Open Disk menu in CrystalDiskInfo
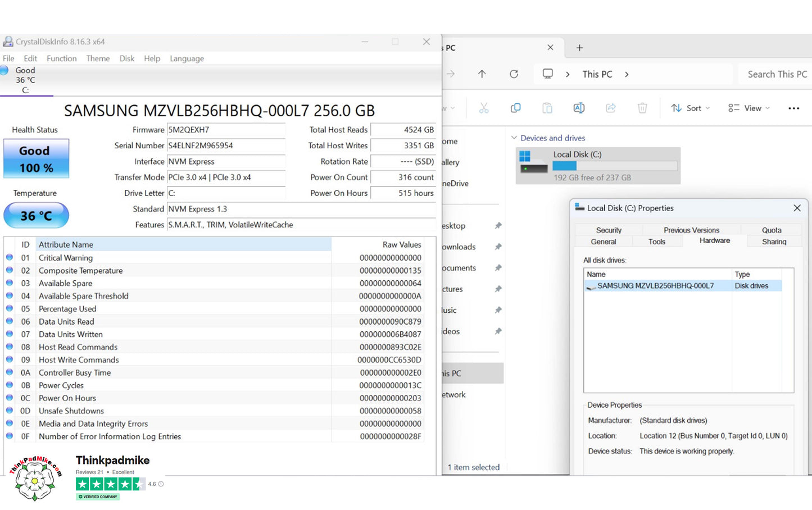Screen dimensions: 812x510 pos(127,58)
